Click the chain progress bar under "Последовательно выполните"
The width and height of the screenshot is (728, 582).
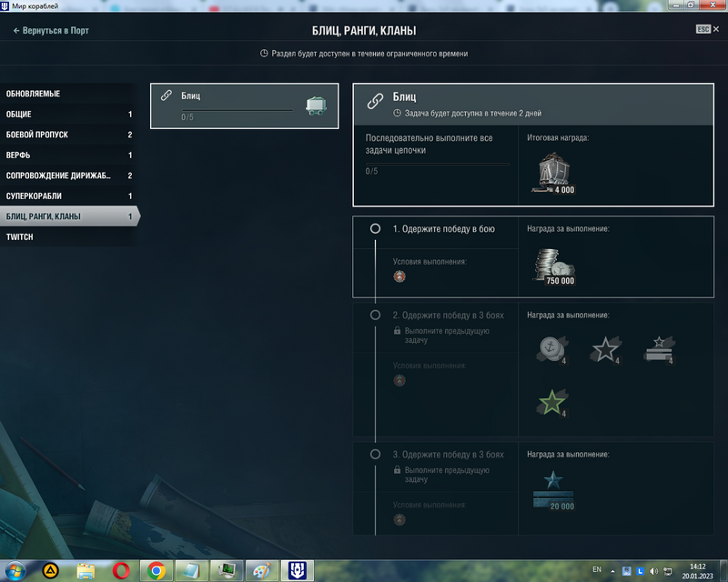[438, 164]
